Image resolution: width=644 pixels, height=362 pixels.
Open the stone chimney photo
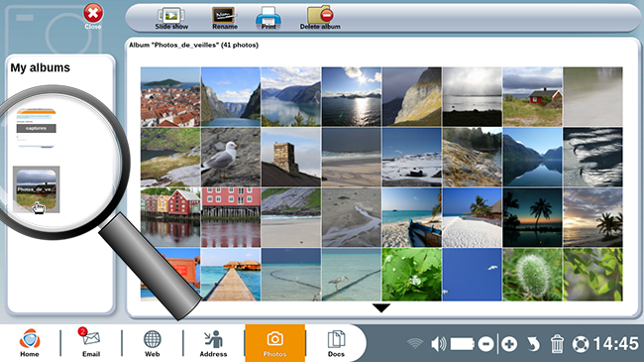pos(291,157)
